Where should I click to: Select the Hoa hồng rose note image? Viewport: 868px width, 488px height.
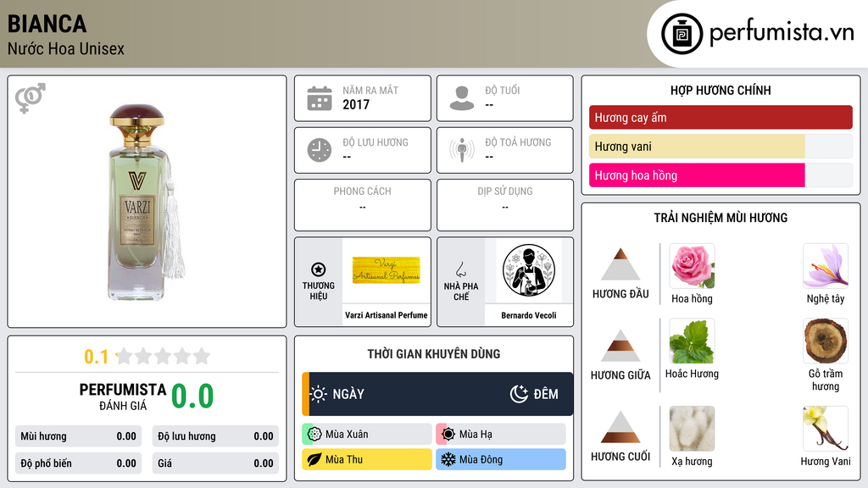coord(692,265)
